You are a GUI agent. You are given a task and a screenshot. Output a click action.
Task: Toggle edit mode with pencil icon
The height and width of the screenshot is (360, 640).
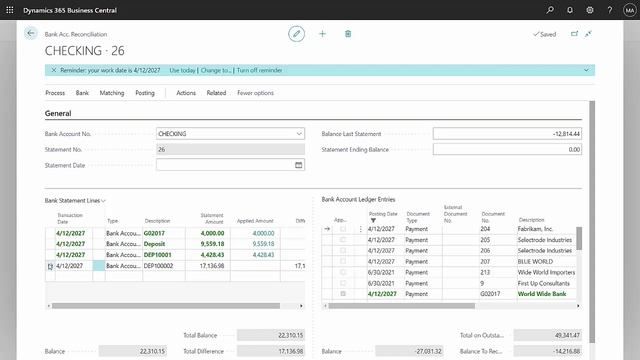[296, 33]
